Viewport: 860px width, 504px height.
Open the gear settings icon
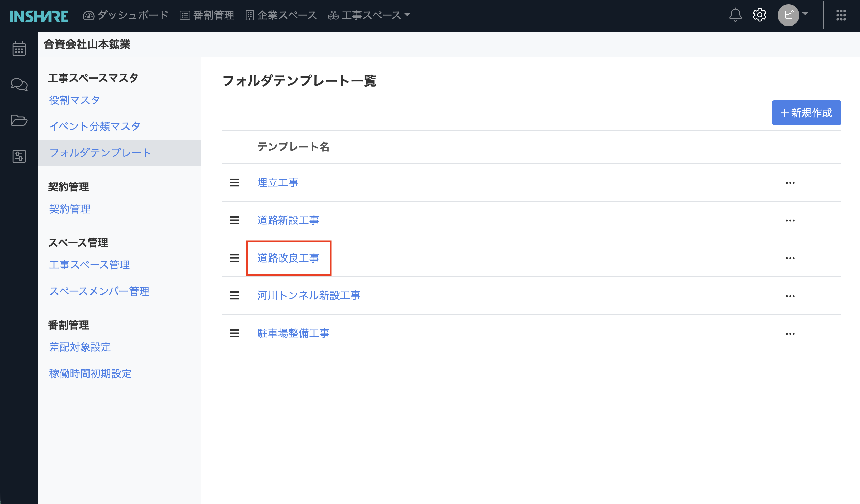pos(759,15)
